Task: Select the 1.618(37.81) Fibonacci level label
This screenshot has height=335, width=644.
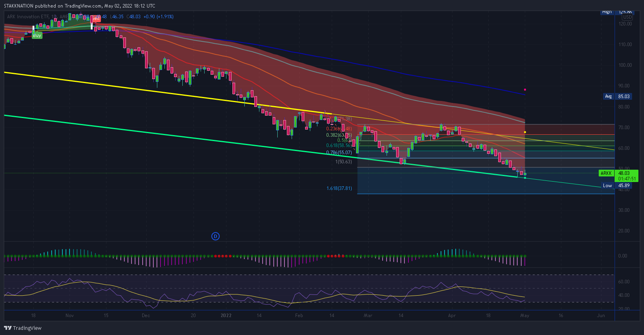Action: [339, 188]
